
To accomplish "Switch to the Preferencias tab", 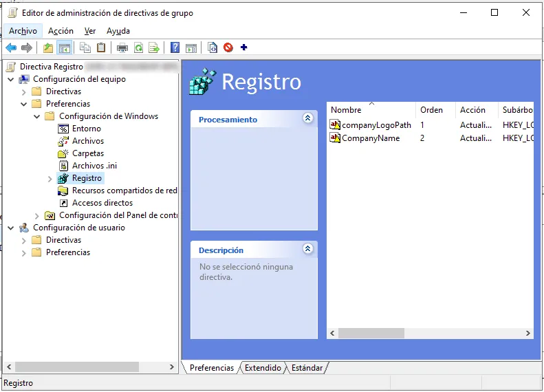I will [x=212, y=368].
